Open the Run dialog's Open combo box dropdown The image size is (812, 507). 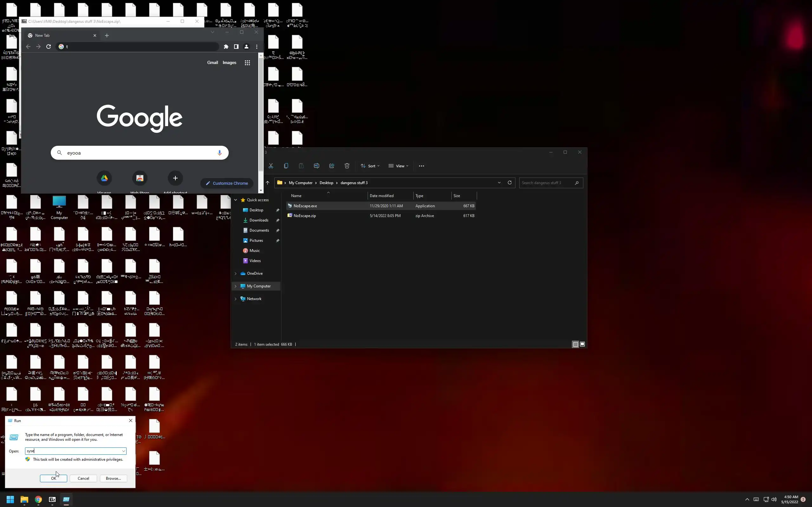123,451
